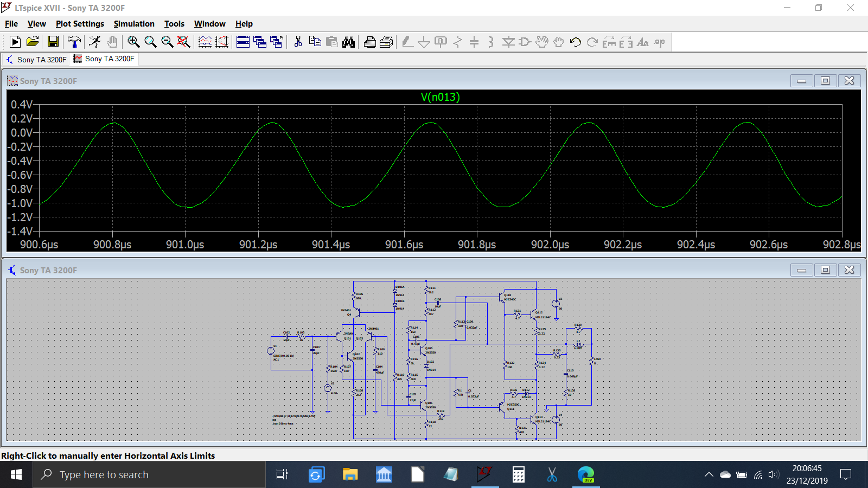Open the notification center icon
868x488 pixels.
[845, 475]
